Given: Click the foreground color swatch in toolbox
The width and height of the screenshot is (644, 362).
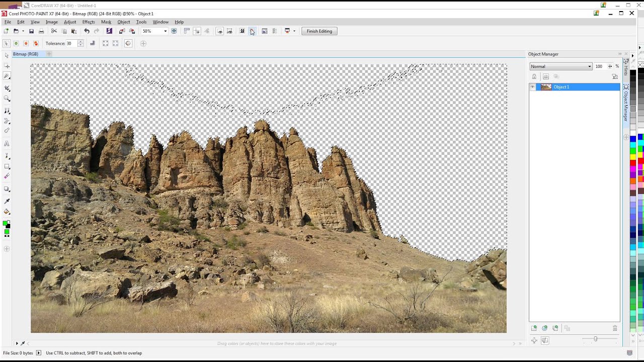Looking at the screenshot, I should click(6, 223).
